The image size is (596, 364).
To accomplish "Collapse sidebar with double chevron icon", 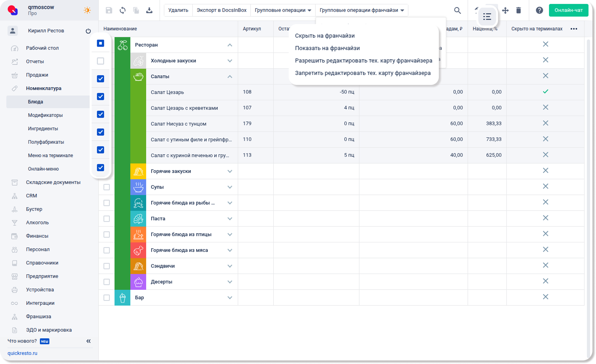I will click(88, 341).
